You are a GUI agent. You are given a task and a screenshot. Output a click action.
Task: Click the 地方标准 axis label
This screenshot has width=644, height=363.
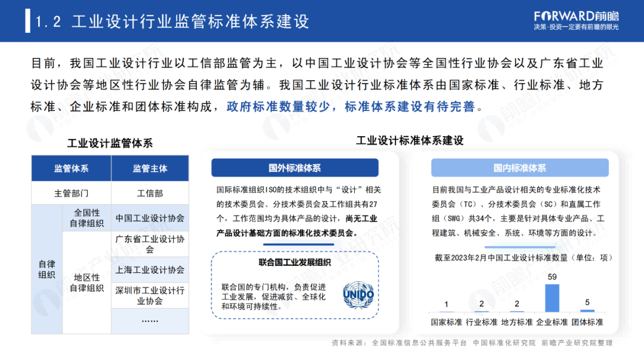516,322
